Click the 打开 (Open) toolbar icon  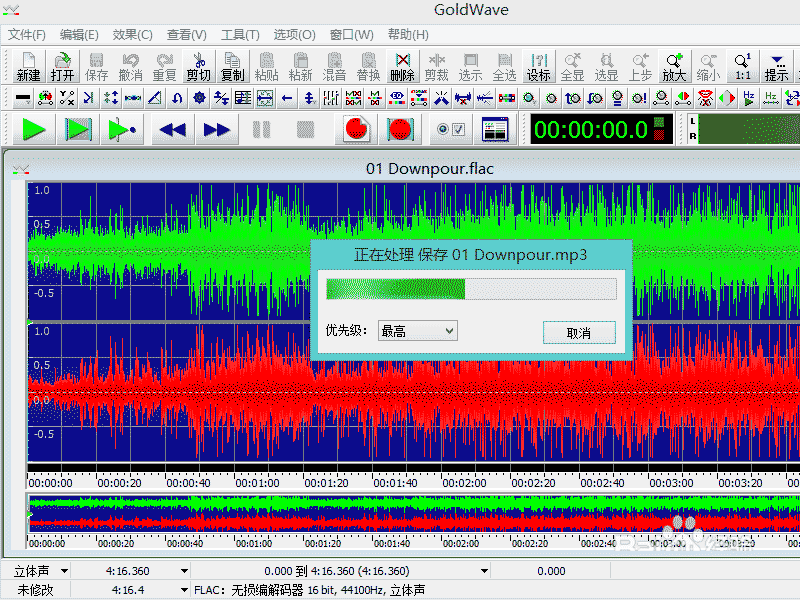tap(62, 68)
